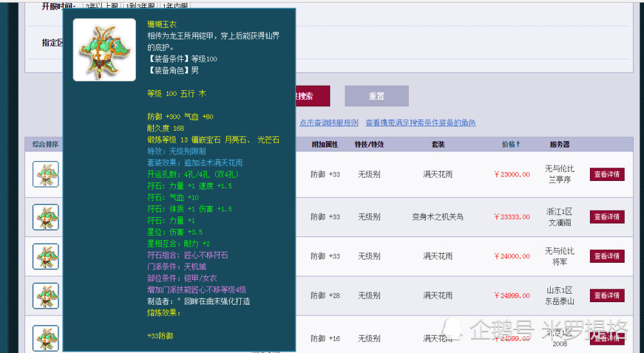Click the 防御 +28 attribute cell
Viewport: 644px width, 353px height.
pos(325,296)
